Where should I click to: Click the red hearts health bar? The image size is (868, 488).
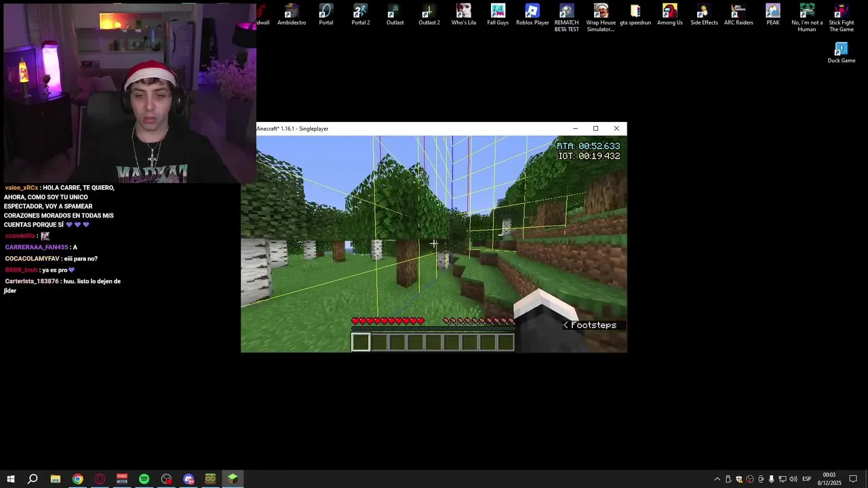388,321
